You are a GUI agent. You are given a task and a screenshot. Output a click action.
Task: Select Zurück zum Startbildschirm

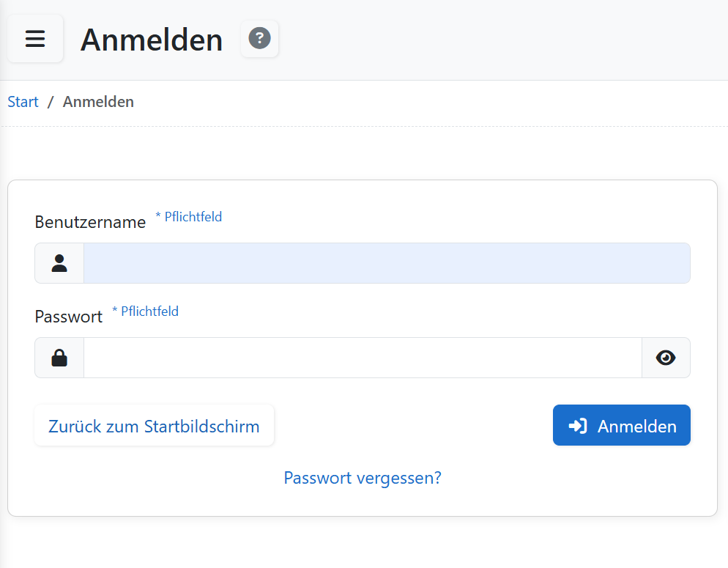(154, 425)
